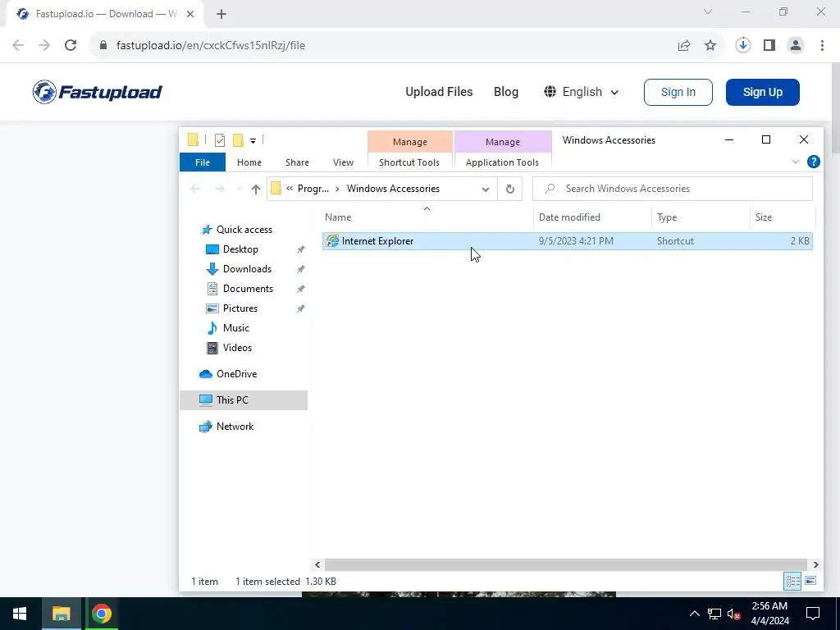The width and height of the screenshot is (840, 630).
Task: Click Chrome icon on the taskbar
Action: tap(101, 614)
